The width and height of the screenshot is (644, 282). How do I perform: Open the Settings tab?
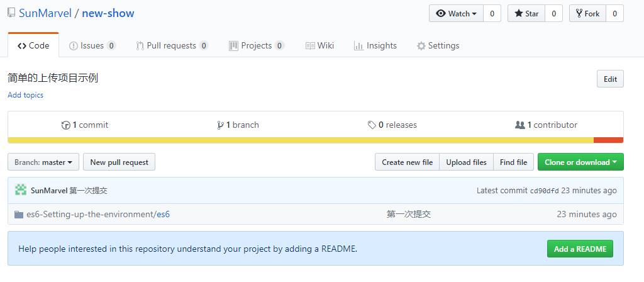(438, 45)
